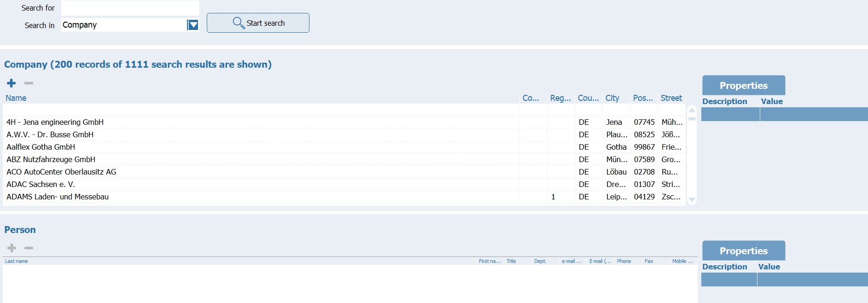Click city cell Löbau
This screenshot has height=303, width=868.
click(617, 172)
